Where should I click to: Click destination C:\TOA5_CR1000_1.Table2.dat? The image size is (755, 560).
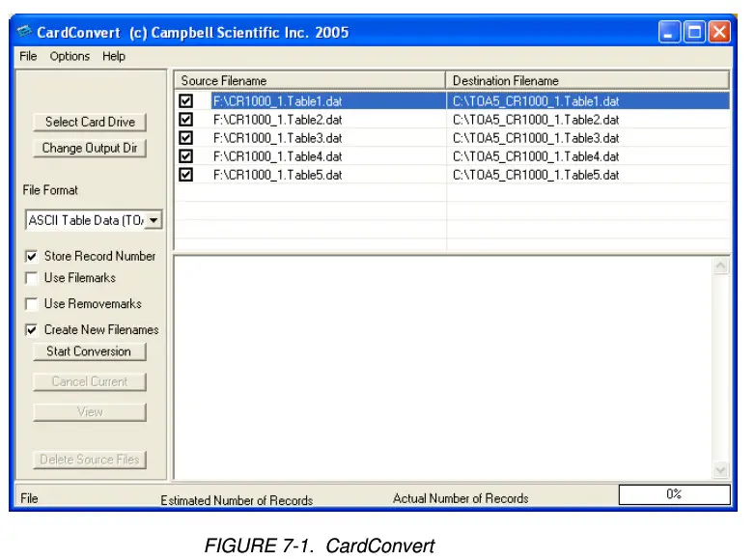(536, 120)
